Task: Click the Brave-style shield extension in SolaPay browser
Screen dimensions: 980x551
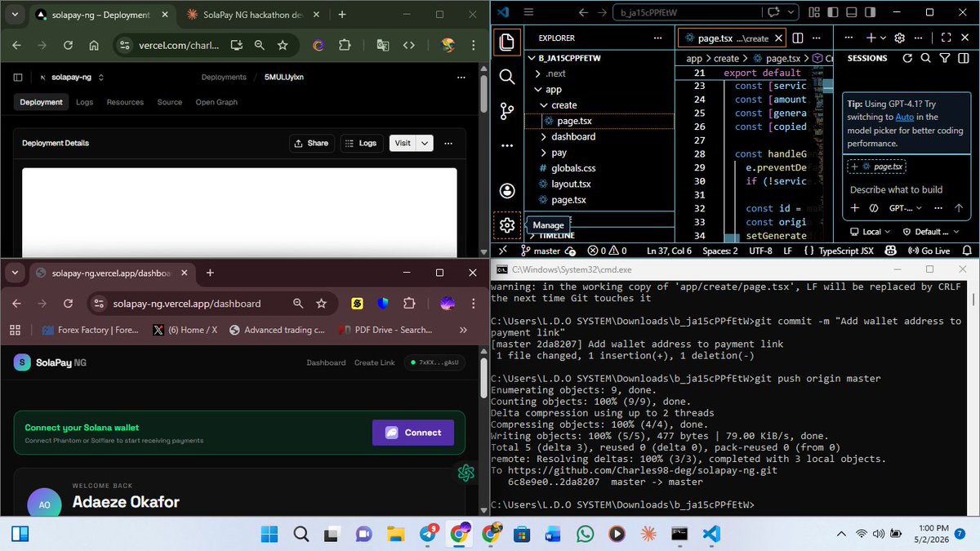Action: [x=383, y=304]
